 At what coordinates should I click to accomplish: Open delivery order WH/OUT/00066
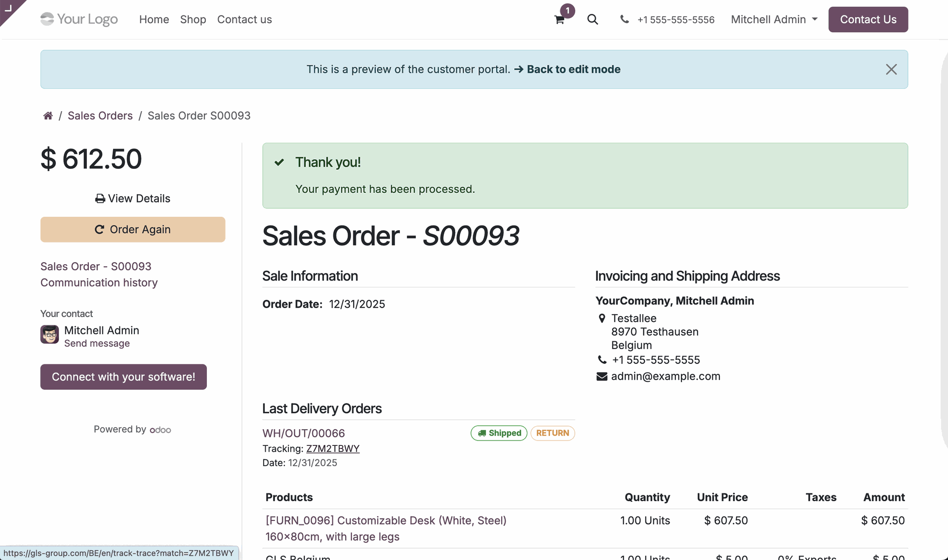(304, 433)
